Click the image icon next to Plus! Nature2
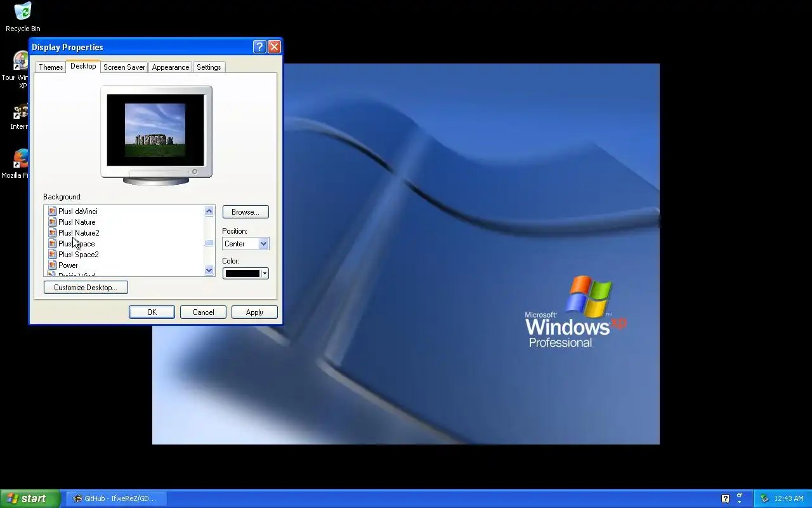Screen dimensions: 812x508 53,232
